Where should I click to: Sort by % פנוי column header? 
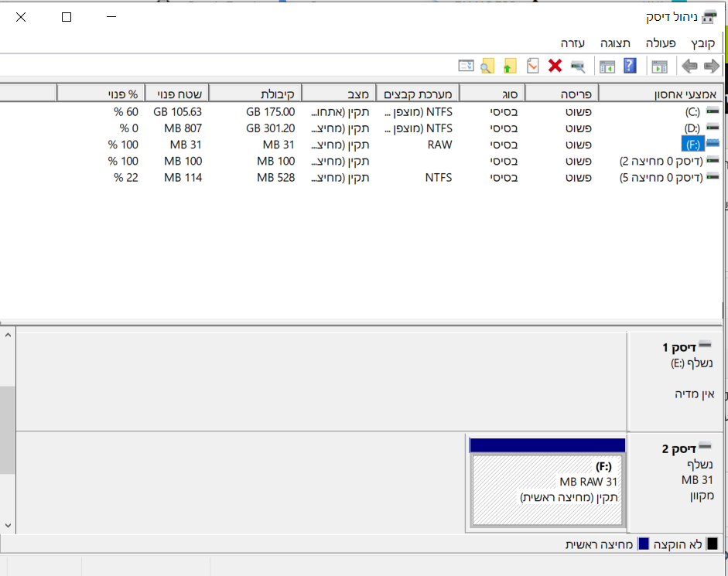101,94
